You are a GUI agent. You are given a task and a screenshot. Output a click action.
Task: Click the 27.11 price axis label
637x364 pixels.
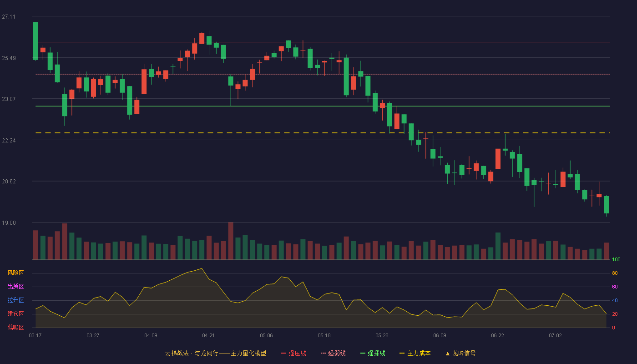pos(8,17)
